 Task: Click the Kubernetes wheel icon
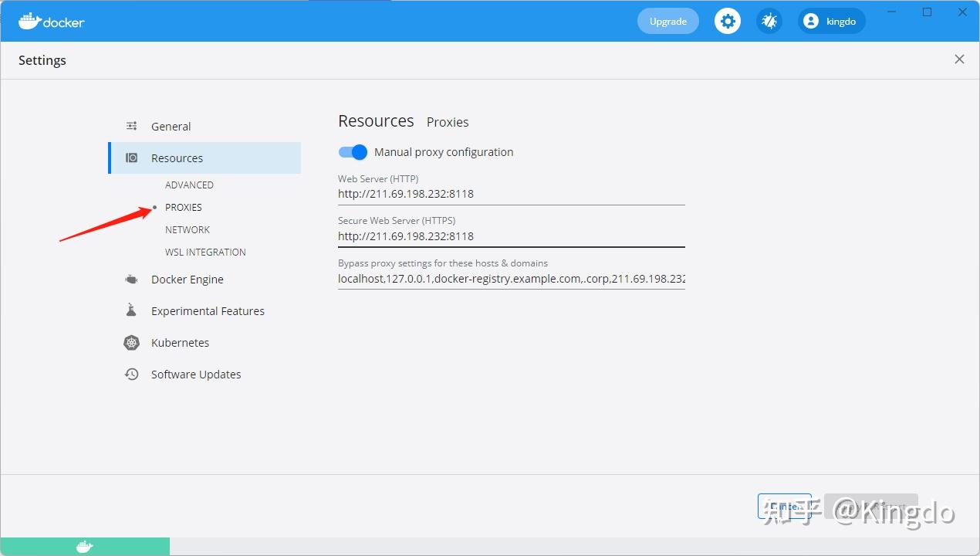pyautogui.click(x=131, y=342)
